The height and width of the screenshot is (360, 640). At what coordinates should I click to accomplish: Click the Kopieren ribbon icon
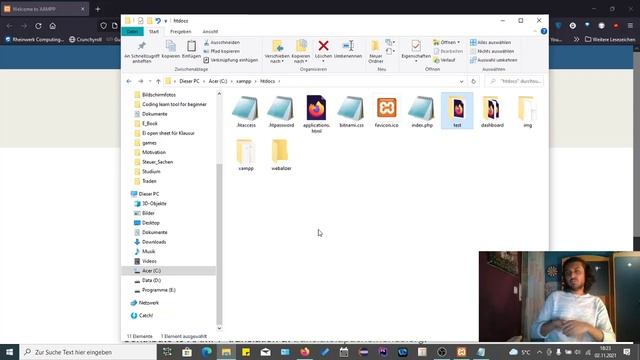[171, 49]
